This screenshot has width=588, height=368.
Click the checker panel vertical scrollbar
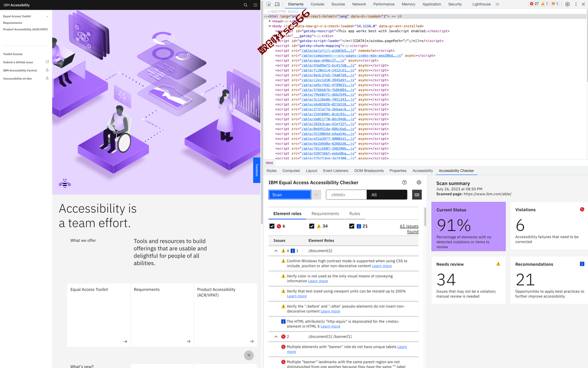[424, 217]
